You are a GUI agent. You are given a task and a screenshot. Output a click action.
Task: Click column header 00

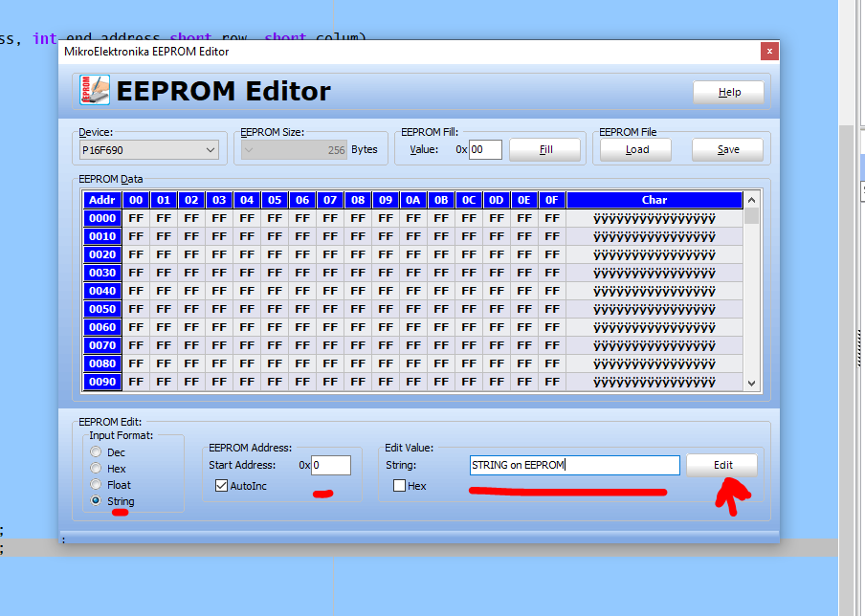(x=136, y=200)
